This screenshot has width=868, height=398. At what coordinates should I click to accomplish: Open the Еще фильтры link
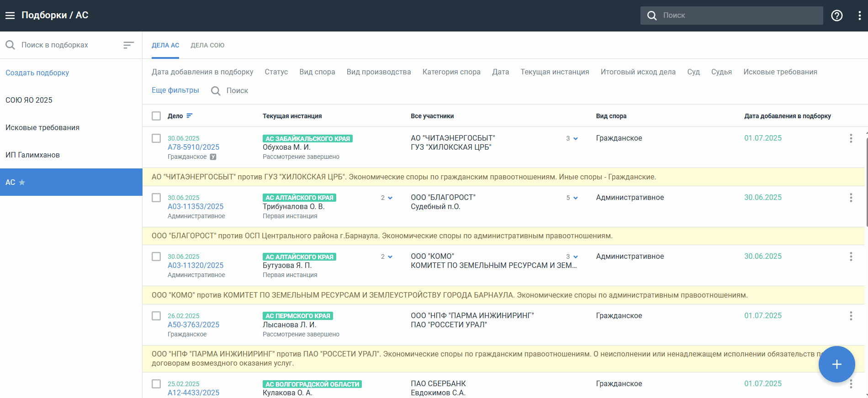coord(175,90)
